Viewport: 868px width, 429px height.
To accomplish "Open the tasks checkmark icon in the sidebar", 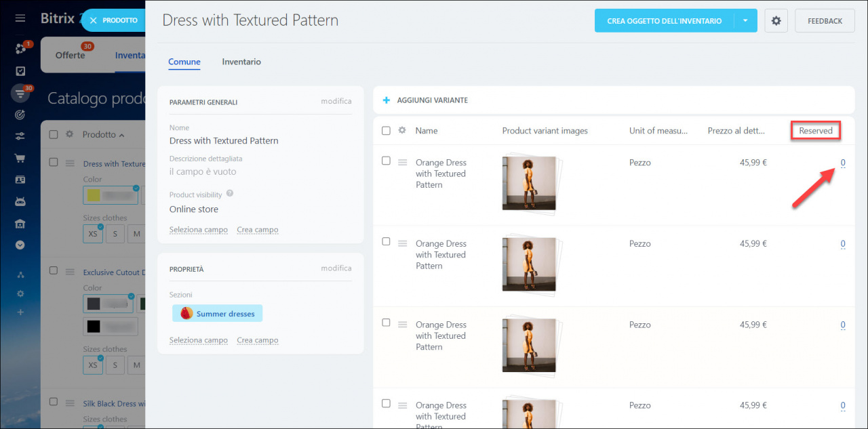I will click(20, 71).
